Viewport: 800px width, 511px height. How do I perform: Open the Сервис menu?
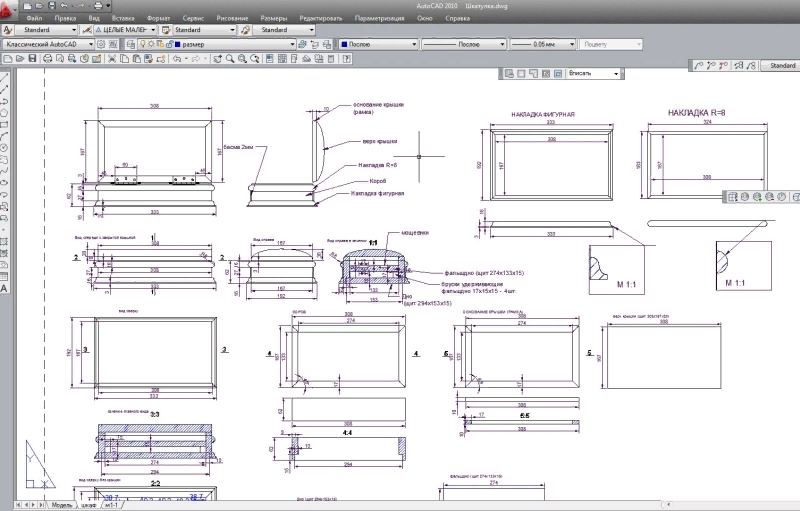(193, 18)
